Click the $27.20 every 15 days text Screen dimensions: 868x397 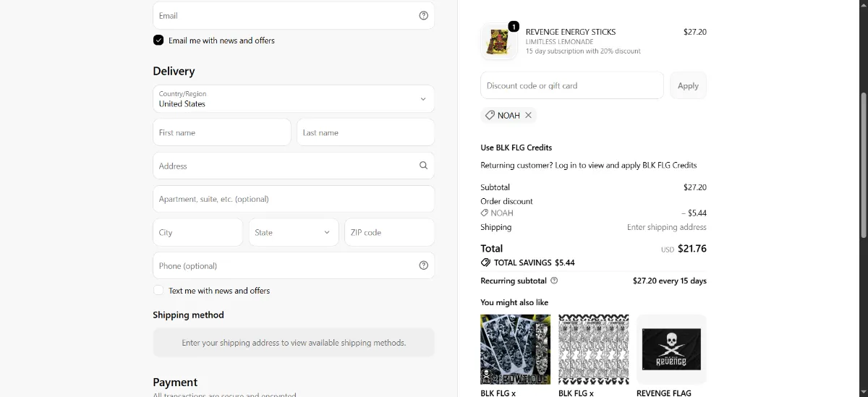pyautogui.click(x=670, y=281)
